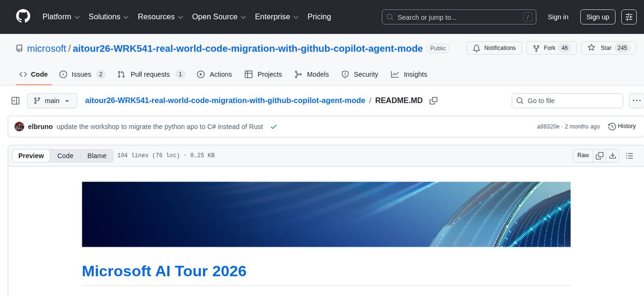This screenshot has height=296, width=644.
Task: Click the GitHub logo icon
Action: pyautogui.click(x=23, y=17)
